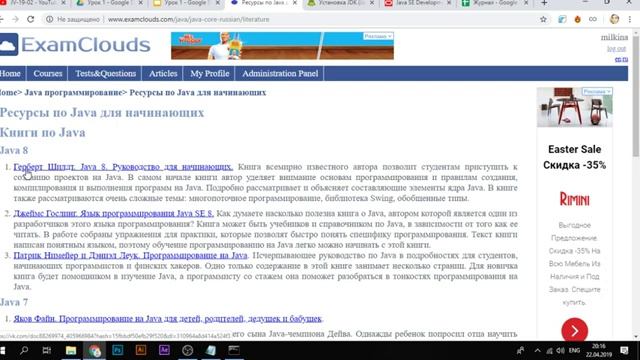Open the Tests&Questions menu item
The width and height of the screenshot is (640, 360).
105,73
